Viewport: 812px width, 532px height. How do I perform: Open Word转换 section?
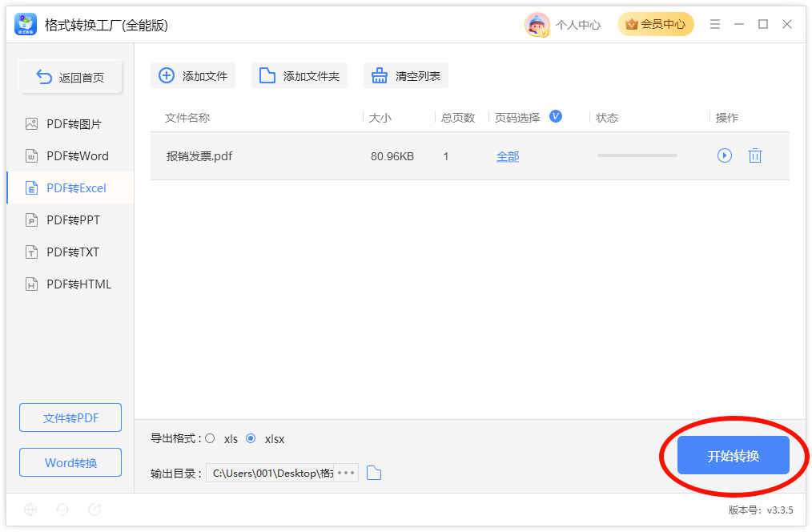click(x=70, y=462)
